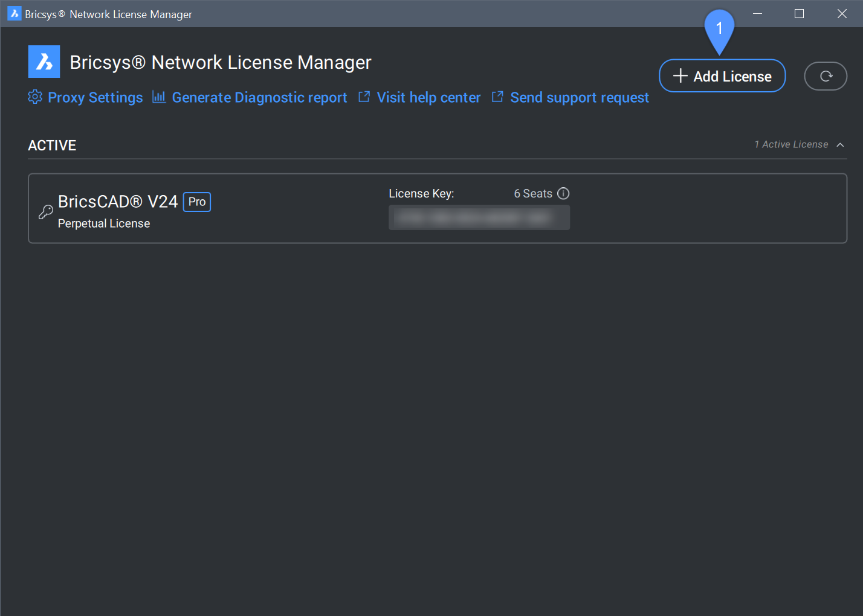This screenshot has height=616, width=863.
Task: Click the large Bricsys logo in header
Action: pos(44,62)
